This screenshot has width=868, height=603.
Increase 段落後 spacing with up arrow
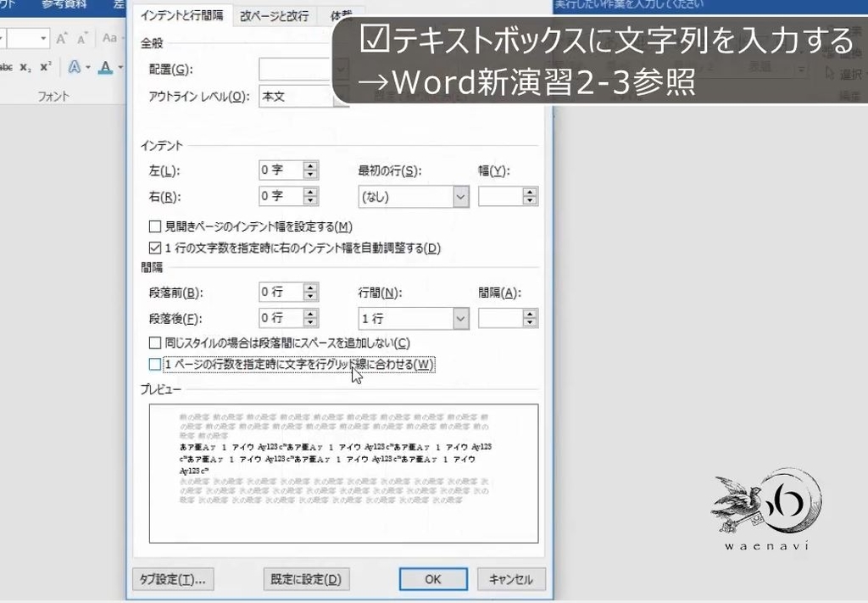pyautogui.click(x=310, y=314)
